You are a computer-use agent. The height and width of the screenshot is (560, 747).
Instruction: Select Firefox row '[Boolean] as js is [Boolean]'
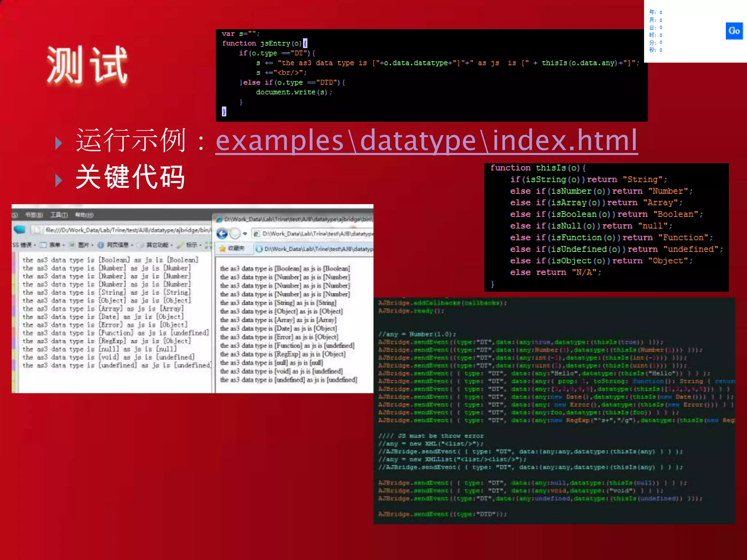pyautogui.click(x=110, y=260)
